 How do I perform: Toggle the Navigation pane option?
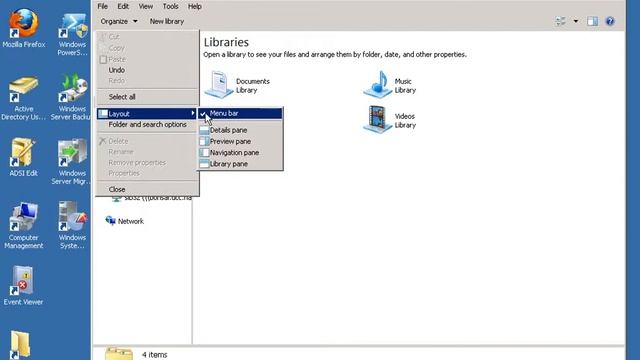[240, 152]
